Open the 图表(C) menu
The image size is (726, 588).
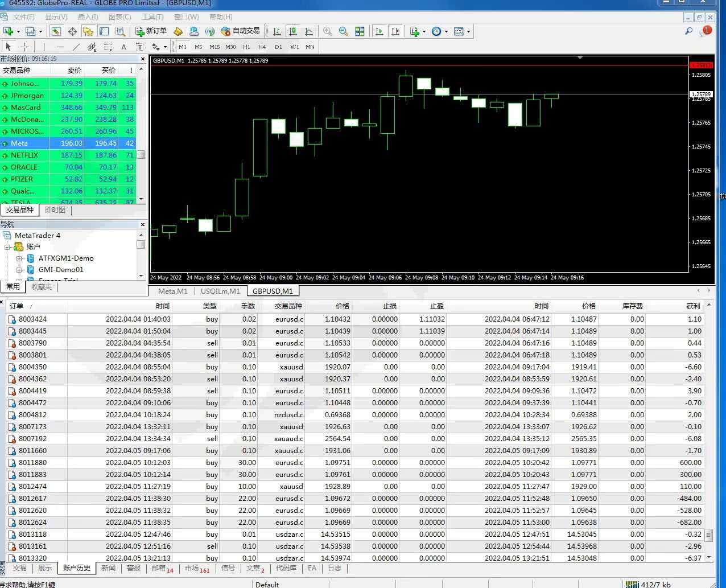(x=119, y=17)
